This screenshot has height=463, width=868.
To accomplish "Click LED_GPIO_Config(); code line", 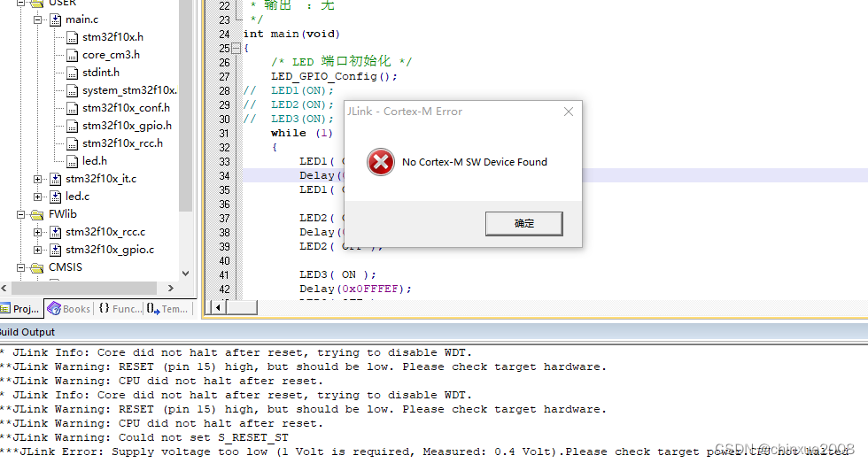I will (x=334, y=76).
